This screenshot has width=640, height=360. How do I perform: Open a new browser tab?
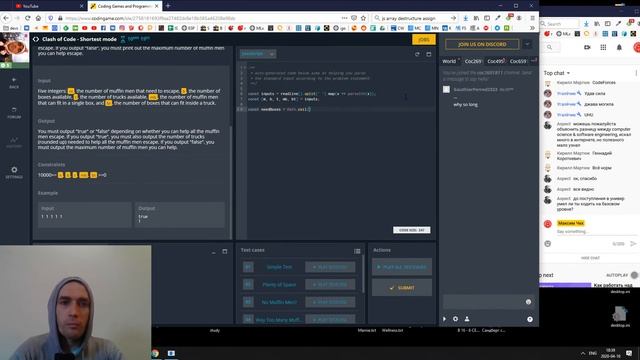pyautogui.click(x=168, y=6)
